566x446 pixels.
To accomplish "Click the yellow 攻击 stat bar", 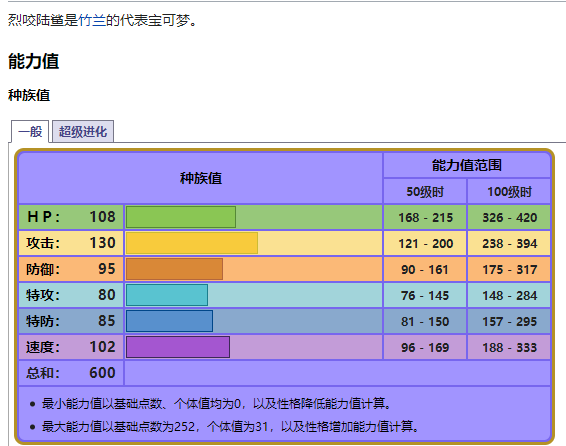I will pos(192,243).
